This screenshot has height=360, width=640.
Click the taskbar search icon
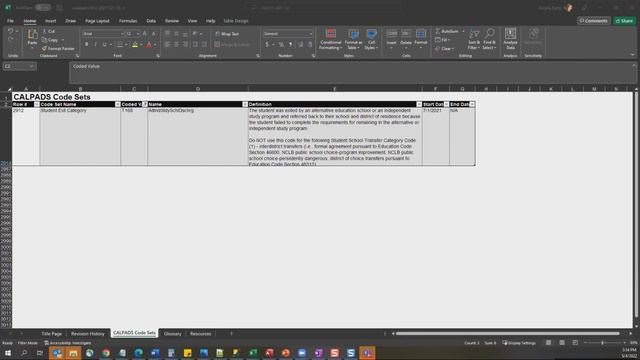click(x=24, y=353)
